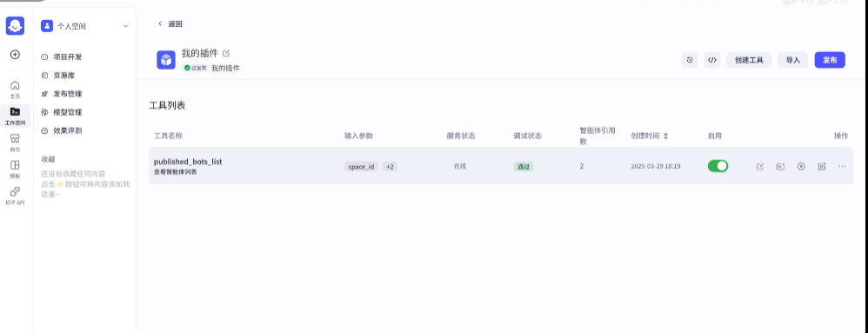This screenshot has width=868, height=333.
Task: Open the 工作空间 workspace icon
Action: 15,116
